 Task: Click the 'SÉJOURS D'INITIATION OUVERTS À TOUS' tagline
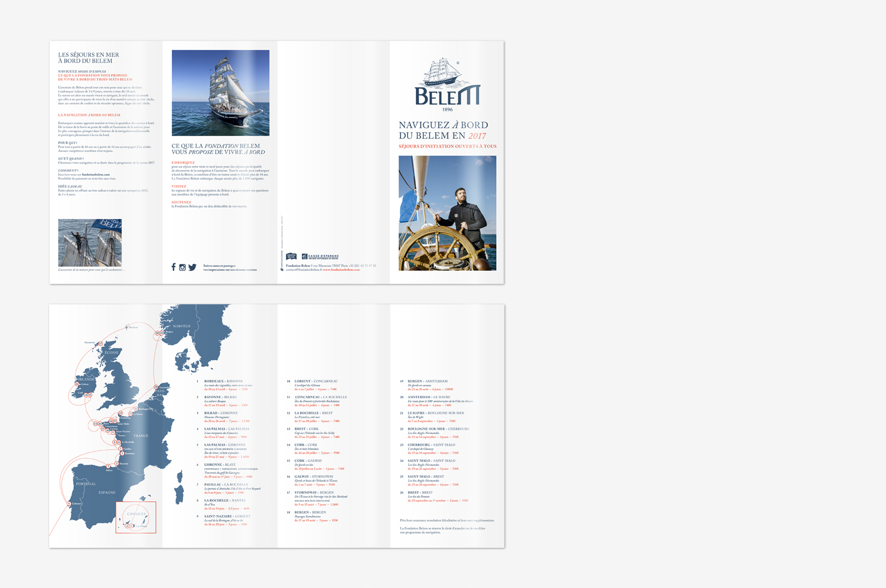(448, 146)
